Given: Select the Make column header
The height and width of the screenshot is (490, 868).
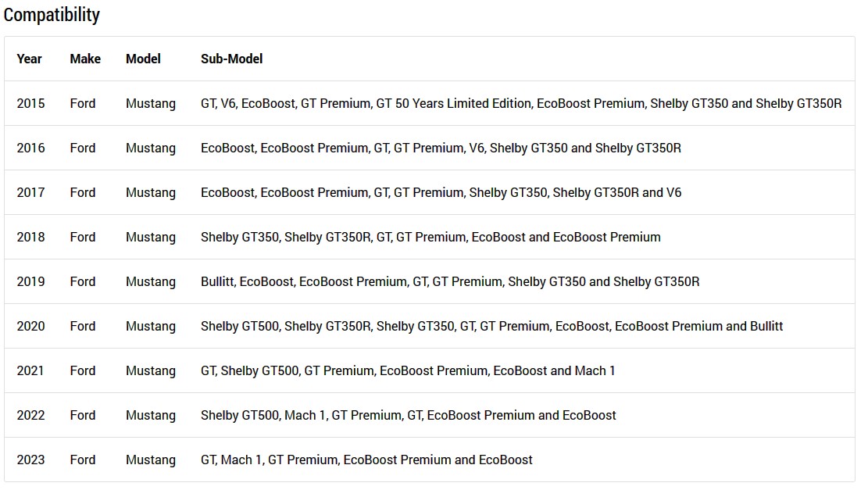Looking at the screenshot, I should (85, 59).
